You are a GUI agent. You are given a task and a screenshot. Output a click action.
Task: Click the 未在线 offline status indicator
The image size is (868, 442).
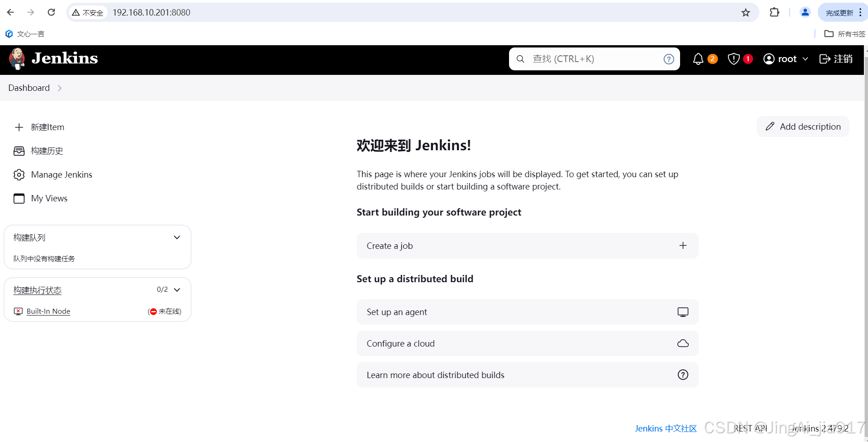(165, 311)
